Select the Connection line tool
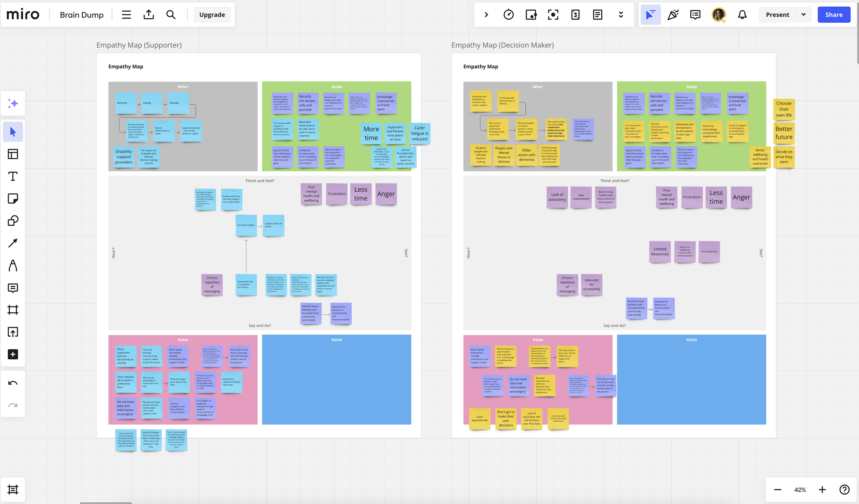The width and height of the screenshot is (859, 504). click(x=13, y=243)
